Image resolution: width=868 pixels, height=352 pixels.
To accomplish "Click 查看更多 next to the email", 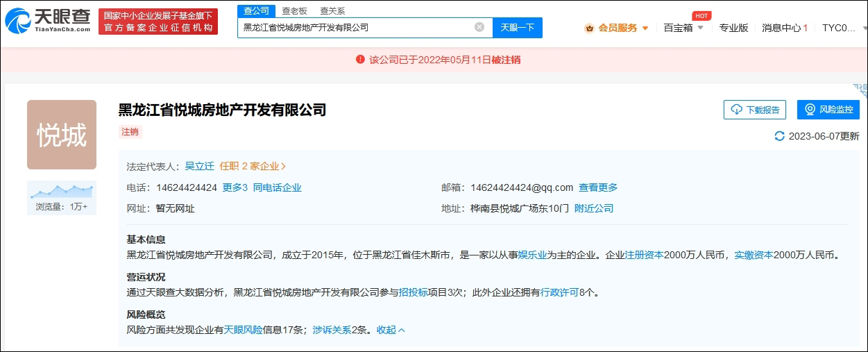I will point(598,187).
